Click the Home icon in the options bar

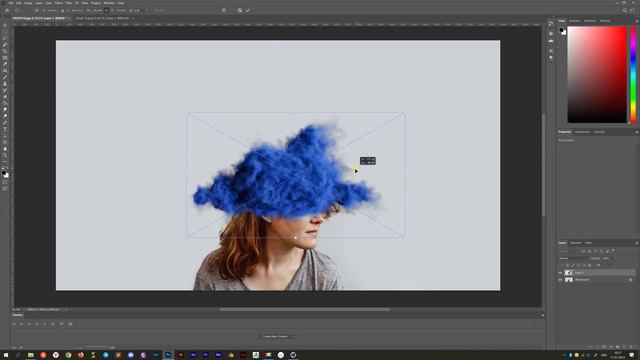[x=7, y=10]
